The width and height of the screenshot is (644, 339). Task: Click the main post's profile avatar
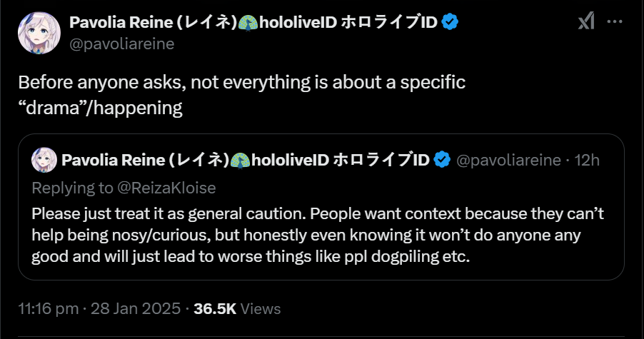[x=40, y=32]
